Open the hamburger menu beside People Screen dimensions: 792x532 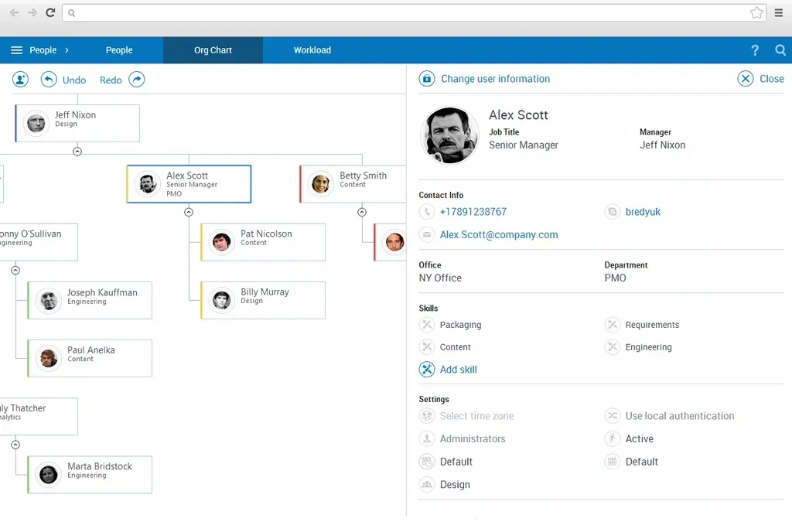tap(17, 50)
